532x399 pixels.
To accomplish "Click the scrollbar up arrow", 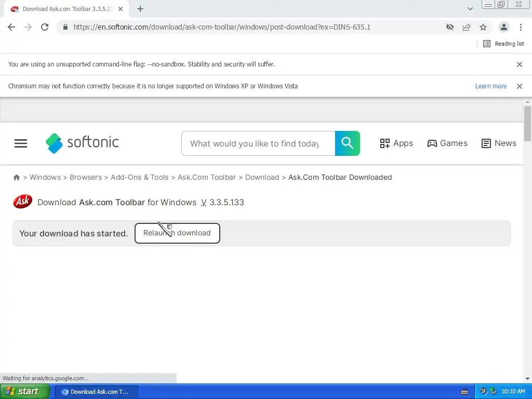I will (x=527, y=102).
